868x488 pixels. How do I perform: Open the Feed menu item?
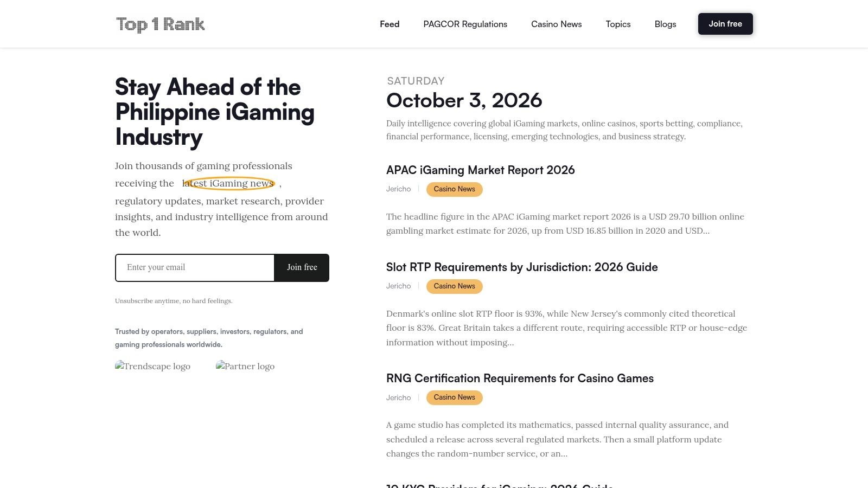point(390,24)
